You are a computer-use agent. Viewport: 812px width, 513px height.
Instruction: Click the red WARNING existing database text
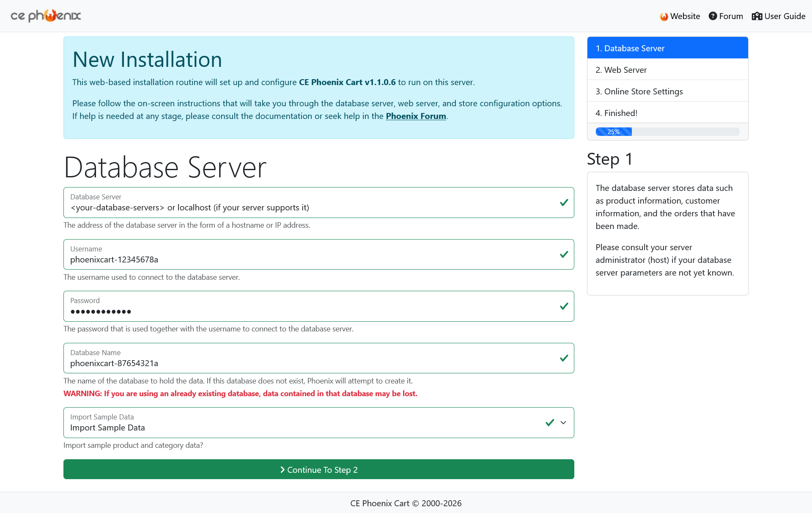240,394
